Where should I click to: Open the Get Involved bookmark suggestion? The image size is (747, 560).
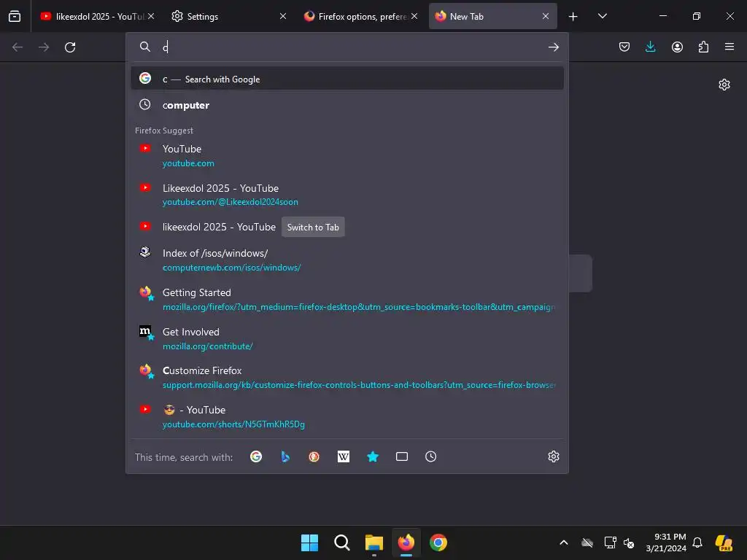point(347,338)
